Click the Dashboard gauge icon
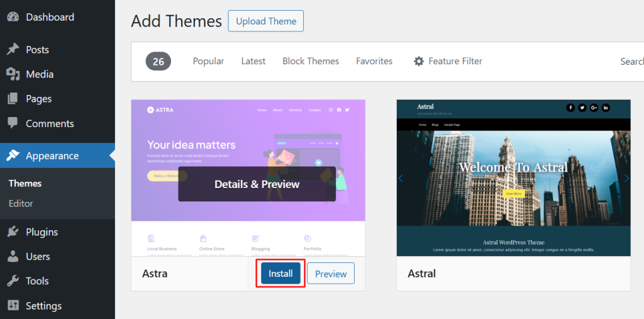 pos(13,17)
